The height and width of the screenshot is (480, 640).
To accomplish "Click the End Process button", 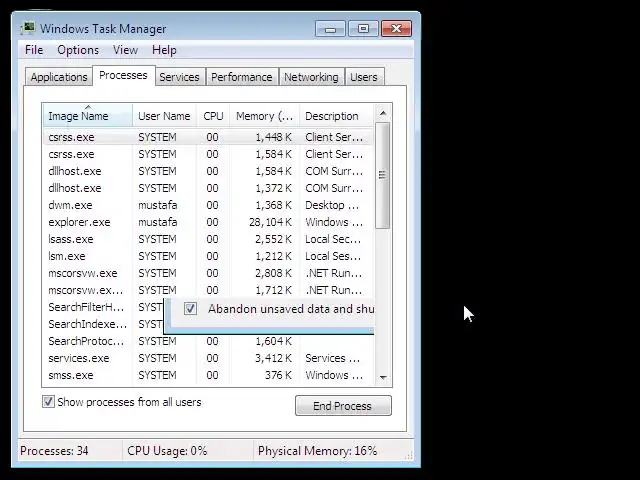I will click(343, 406).
